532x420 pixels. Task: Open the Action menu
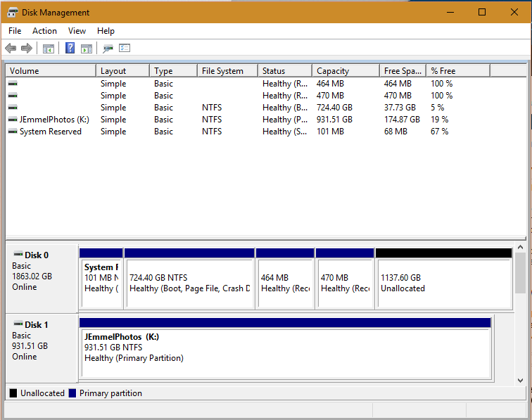pyautogui.click(x=44, y=31)
